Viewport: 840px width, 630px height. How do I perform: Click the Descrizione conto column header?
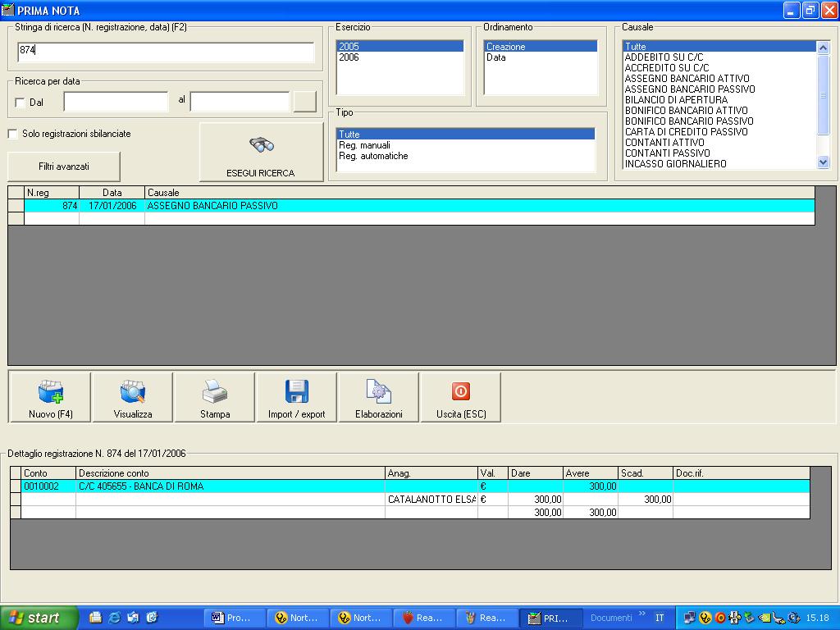[231, 473]
